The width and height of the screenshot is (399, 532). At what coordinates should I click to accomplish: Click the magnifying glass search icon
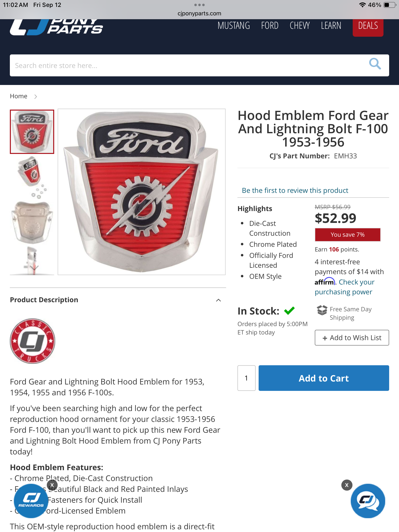[375, 64]
